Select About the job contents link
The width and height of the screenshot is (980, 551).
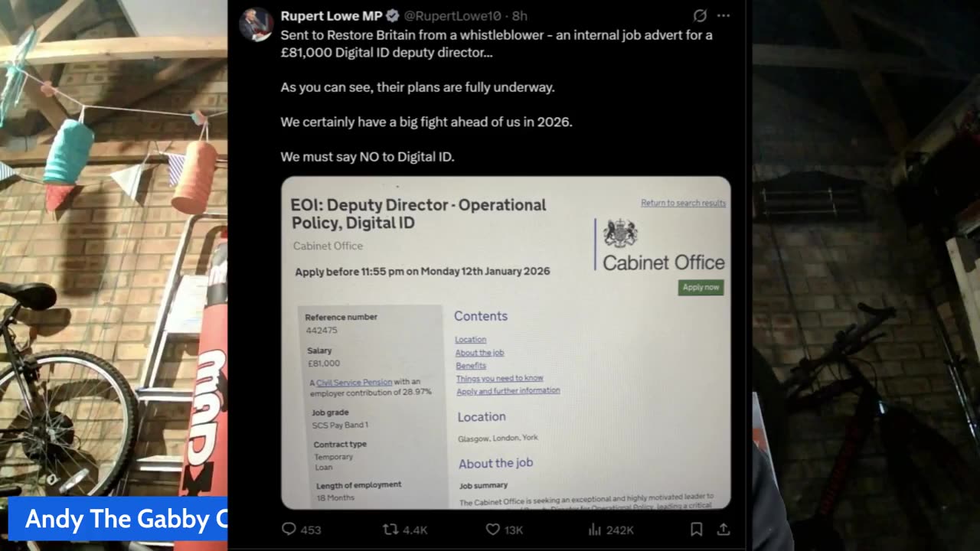click(x=479, y=353)
